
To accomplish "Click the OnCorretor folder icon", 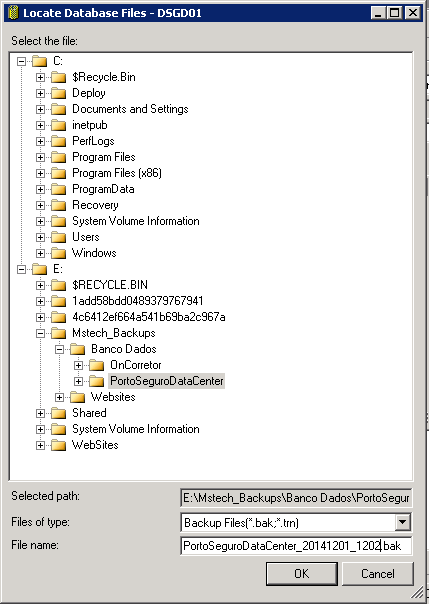I will [97, 365].
